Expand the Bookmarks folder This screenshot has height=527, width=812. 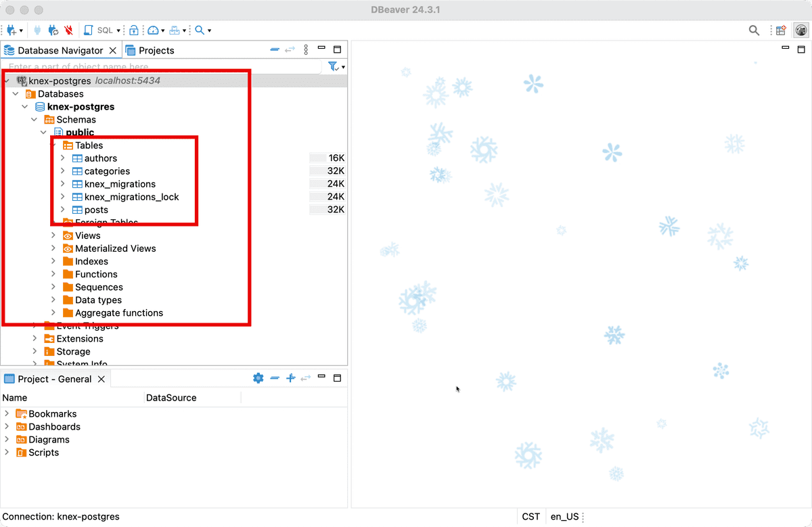point(7,414)
